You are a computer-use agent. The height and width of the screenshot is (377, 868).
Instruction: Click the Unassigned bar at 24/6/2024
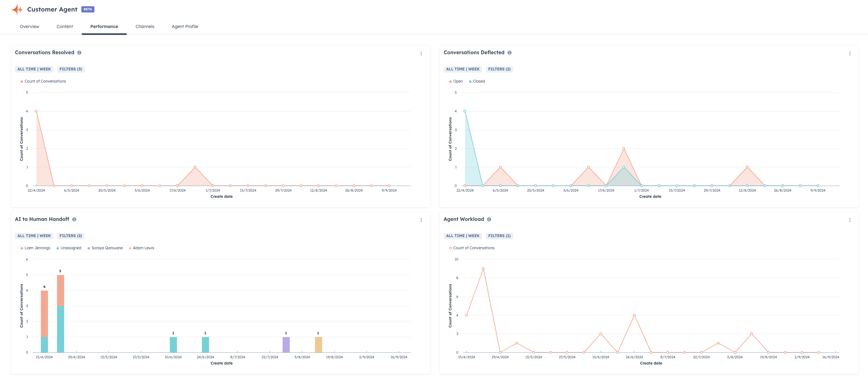(205, 345)
